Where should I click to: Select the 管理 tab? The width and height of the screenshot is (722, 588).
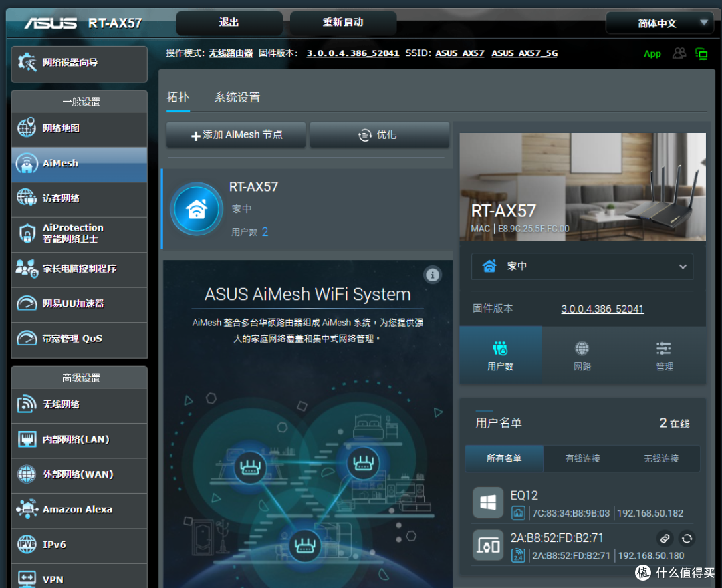point(664,355)
